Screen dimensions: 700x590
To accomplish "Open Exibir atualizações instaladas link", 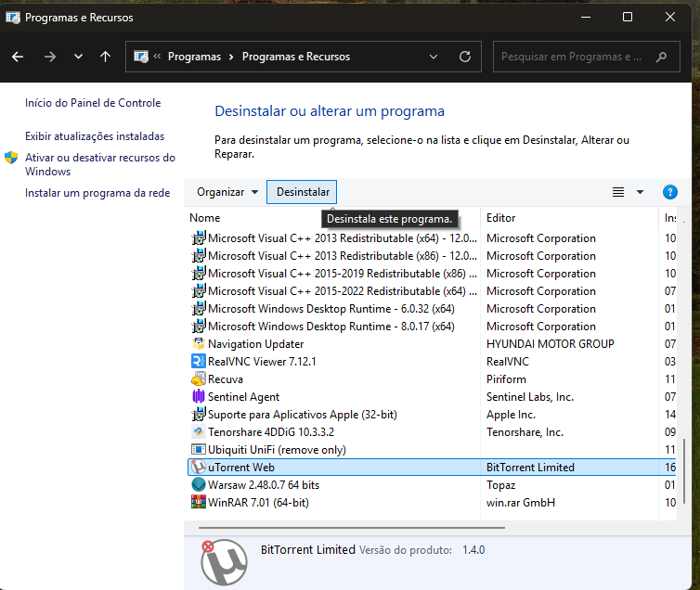I will 95,136.
